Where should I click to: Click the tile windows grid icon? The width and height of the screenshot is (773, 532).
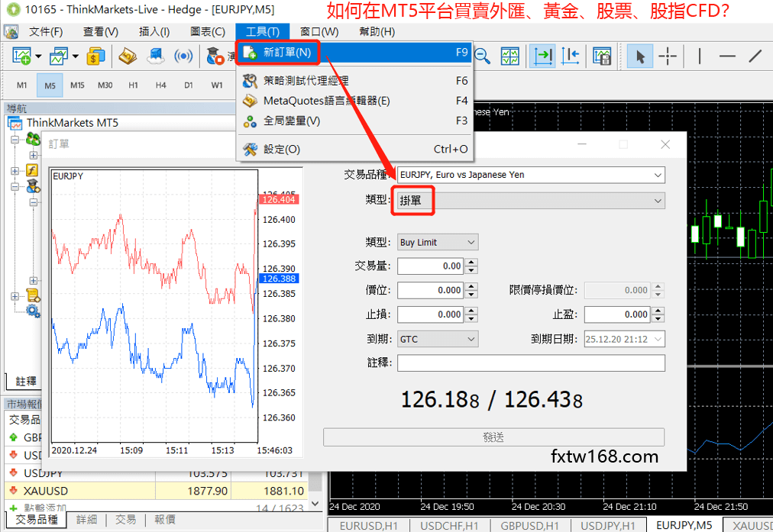tap(509, 56)
